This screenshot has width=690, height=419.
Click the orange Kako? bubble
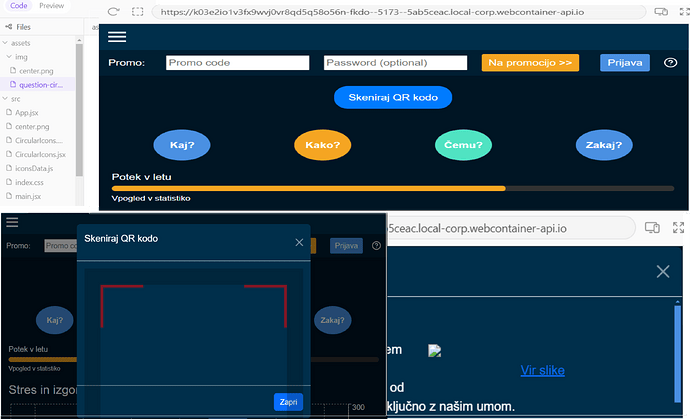pos(323,145)
